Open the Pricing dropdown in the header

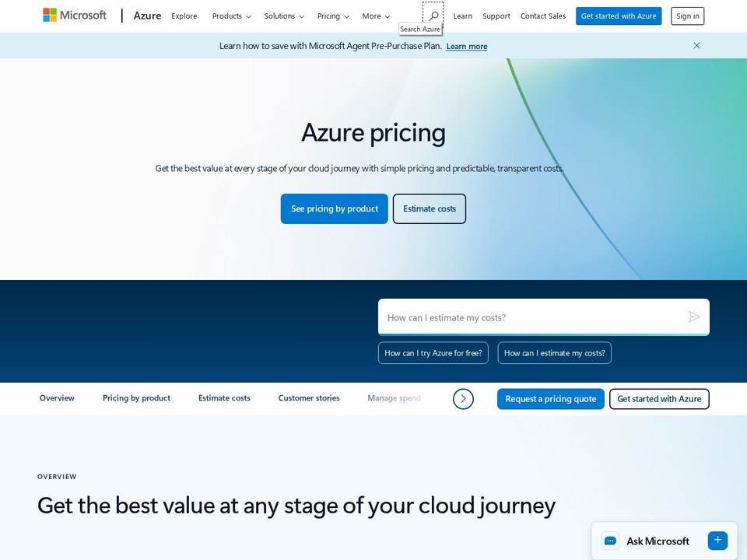coord(333,16)
